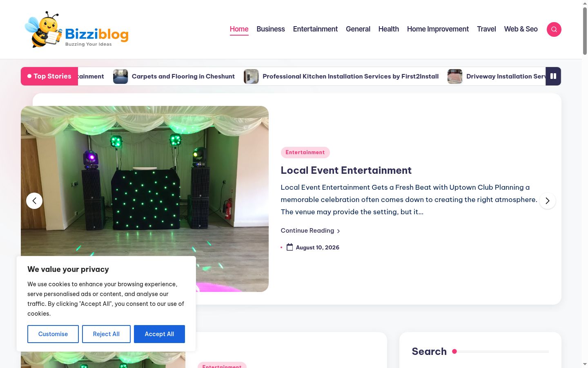Screen dimensions: 588x368
Task: Click the Driveway Installation ticker thumbnail
Action: pyautogui.click(x=455, y=76)
